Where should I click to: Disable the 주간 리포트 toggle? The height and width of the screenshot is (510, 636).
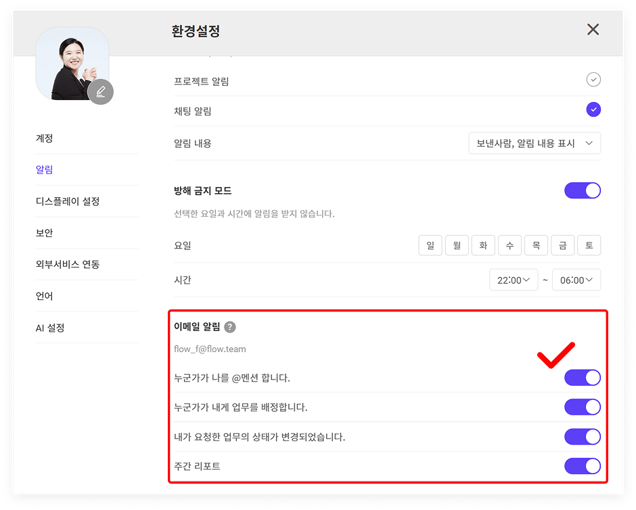point(582,465)
